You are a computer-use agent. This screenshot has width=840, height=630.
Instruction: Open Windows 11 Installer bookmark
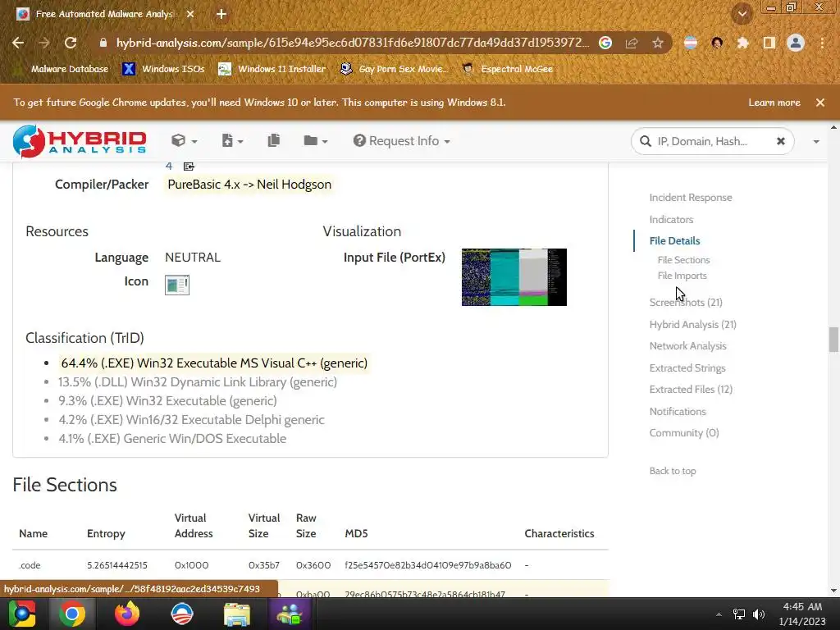[x=272, y=69]
